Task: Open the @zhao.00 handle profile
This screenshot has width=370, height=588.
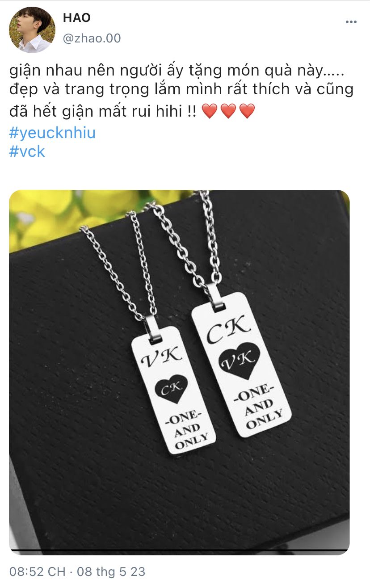Action: point(92,38)
